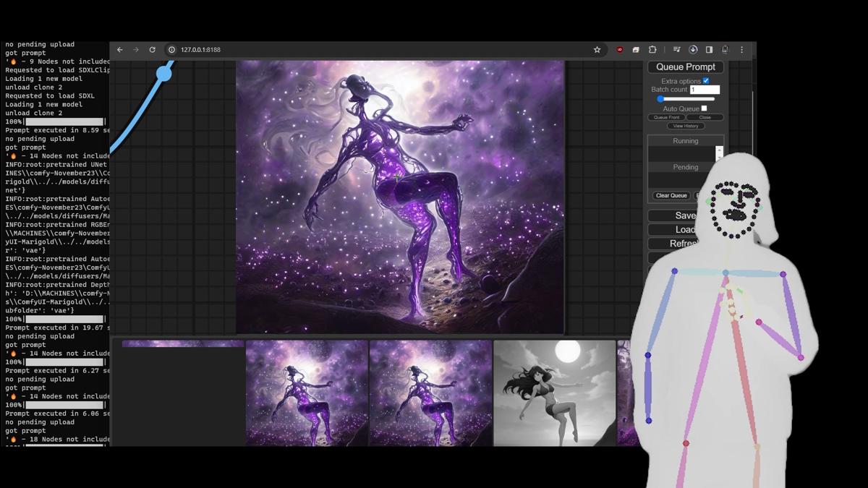This screenshot has height=488, width=868.
Task: Open the media controls icon in the toolbar
Action: click(676, 50)
